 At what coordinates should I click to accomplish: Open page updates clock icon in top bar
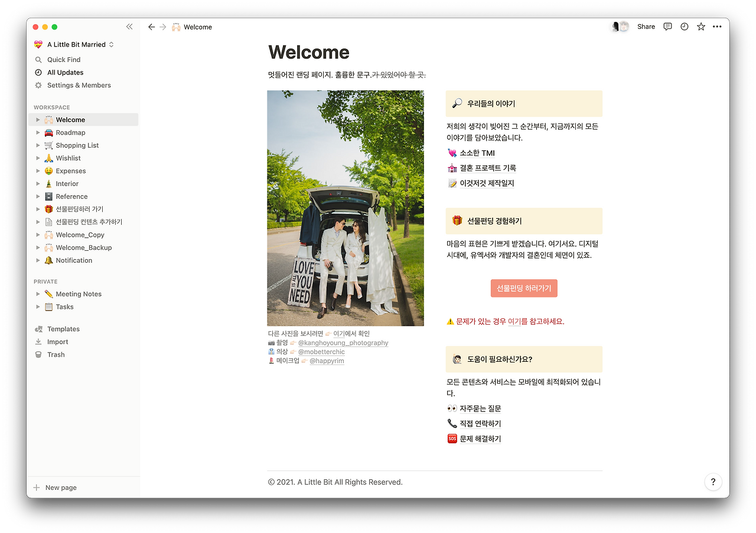[x=684, y=27]
